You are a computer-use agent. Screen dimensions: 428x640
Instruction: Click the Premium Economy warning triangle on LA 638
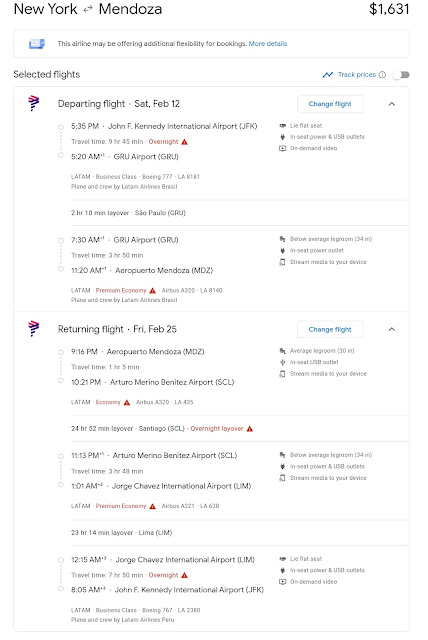pos(153,506)
